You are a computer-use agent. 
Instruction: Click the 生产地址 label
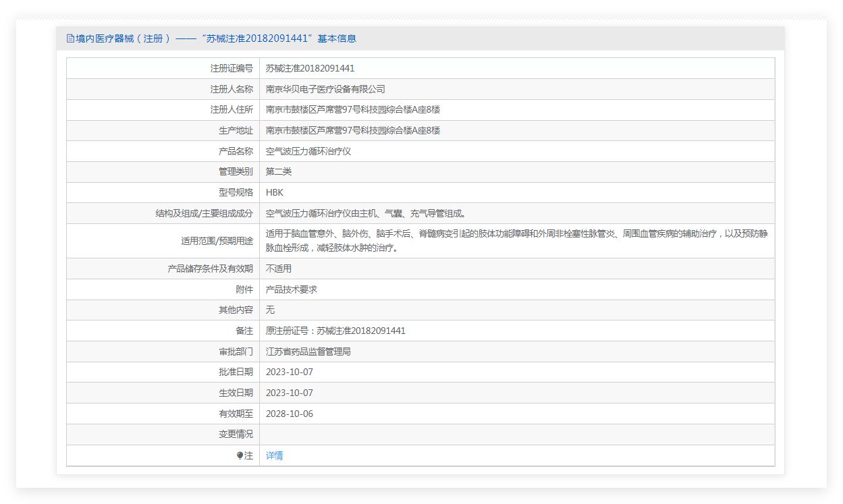pos(236,130)
